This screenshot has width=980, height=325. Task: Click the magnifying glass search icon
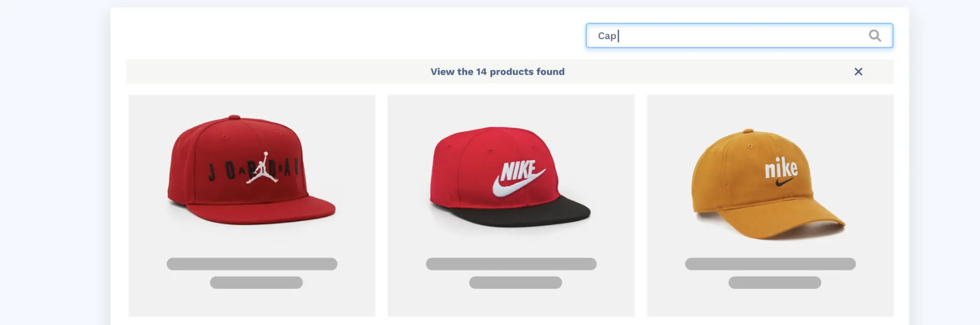click(875, 36)
